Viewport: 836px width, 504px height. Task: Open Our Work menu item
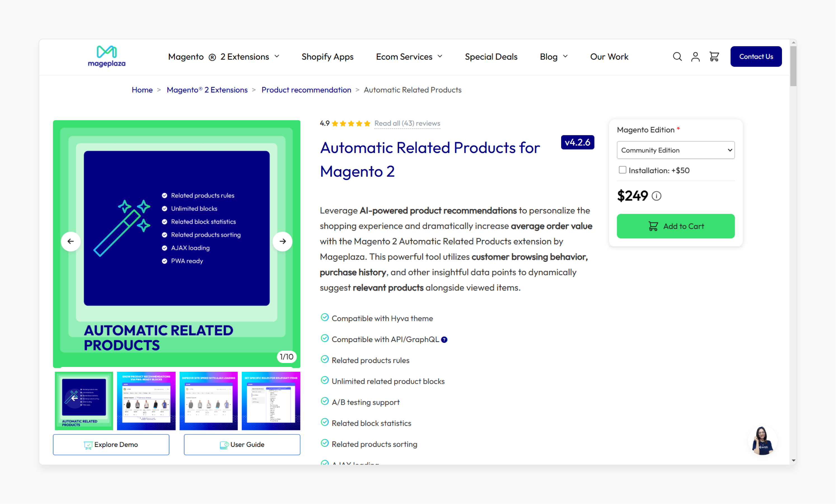(609, 57)
